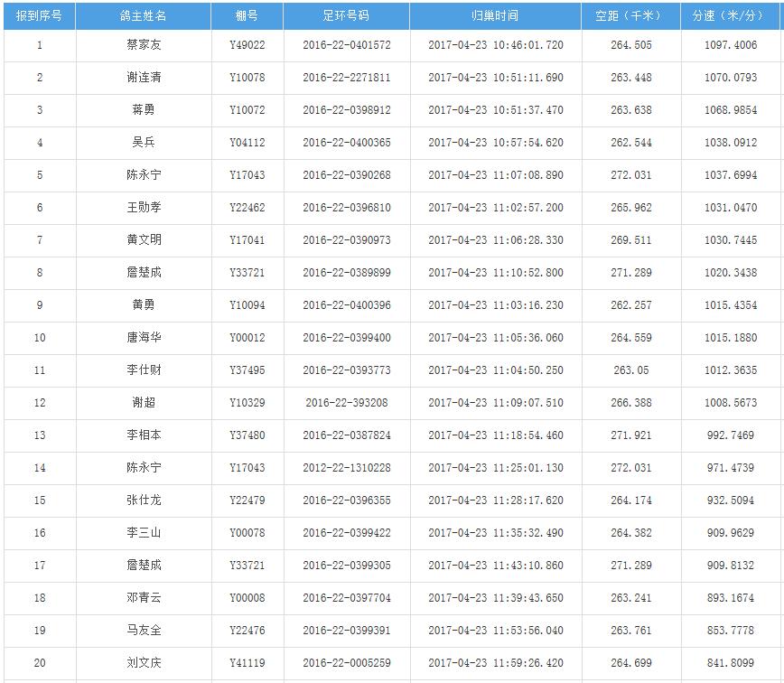Select the 棚号 column header
The height and width of the screenshot is (683, 784).
tap(247, 16)
